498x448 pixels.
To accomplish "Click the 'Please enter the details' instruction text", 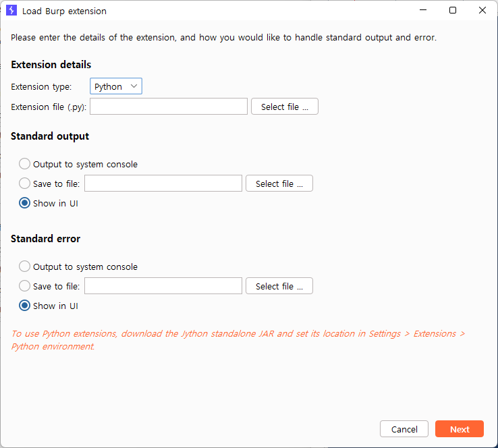I will point(223,38).
